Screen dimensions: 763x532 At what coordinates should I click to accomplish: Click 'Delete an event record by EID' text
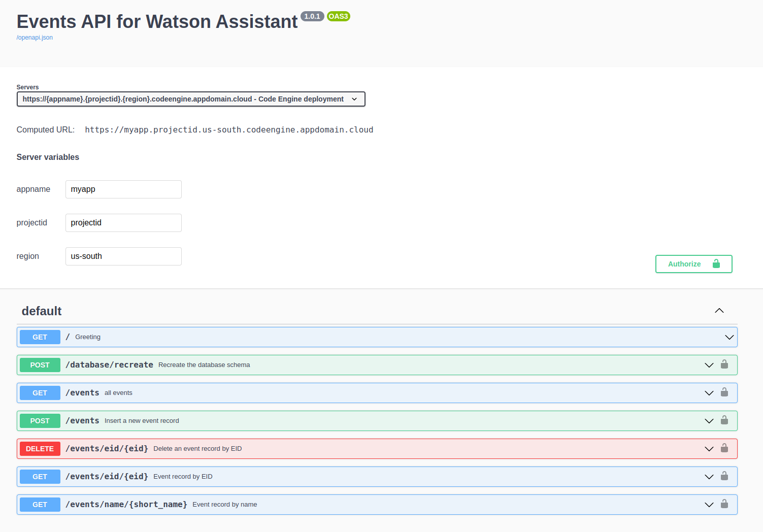click(x=197, y=449)
